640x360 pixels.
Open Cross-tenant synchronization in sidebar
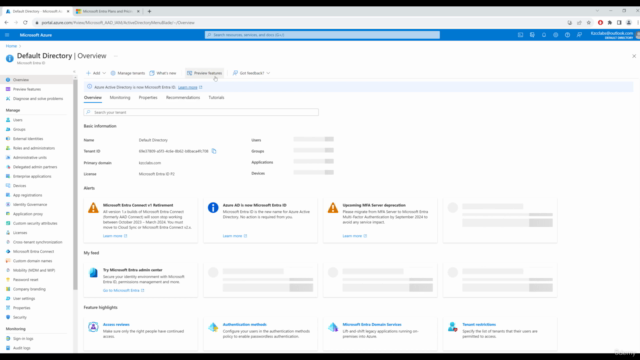pyautogui.click(x=37, y=242)
